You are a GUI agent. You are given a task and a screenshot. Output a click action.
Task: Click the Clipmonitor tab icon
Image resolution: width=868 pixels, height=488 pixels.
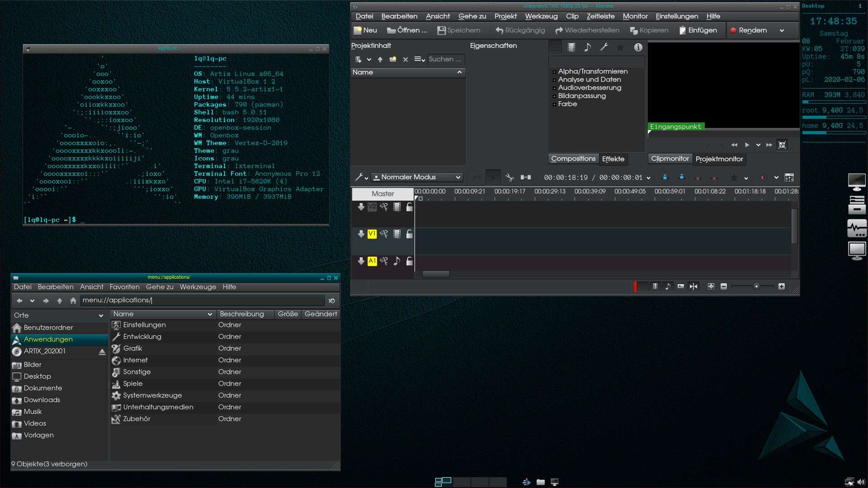[x=670, y=159]
